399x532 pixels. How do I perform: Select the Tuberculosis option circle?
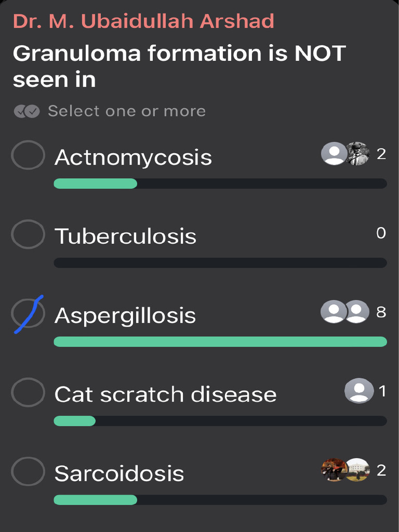(28, 234)
